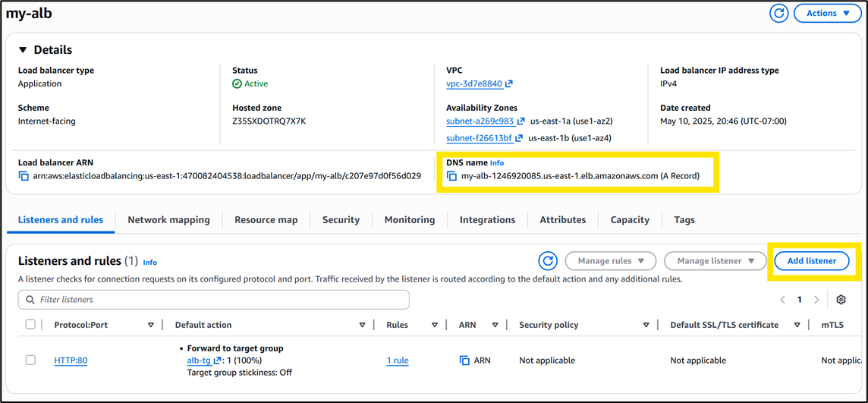Sort by Default SSL/TLS certificate column arrow
This screenshot has width=868, height=403.
(x=797, y=326)
